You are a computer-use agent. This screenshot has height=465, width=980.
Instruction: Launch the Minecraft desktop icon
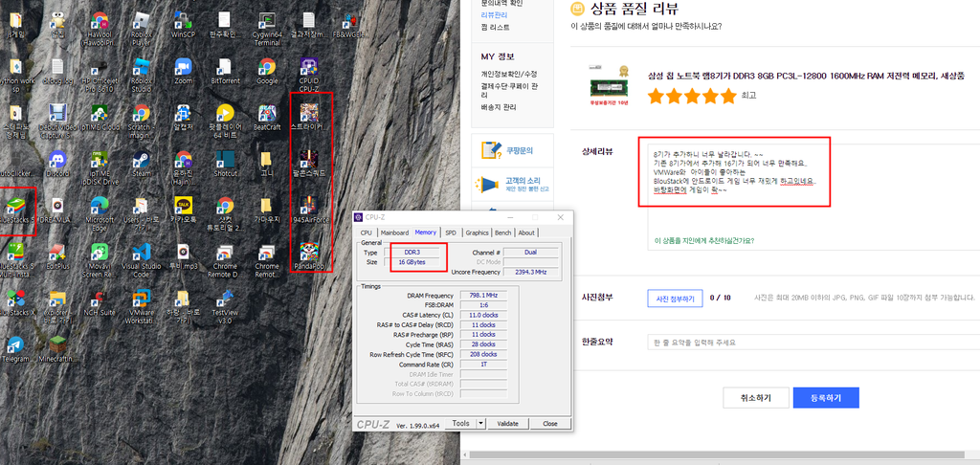coord(56,349)
